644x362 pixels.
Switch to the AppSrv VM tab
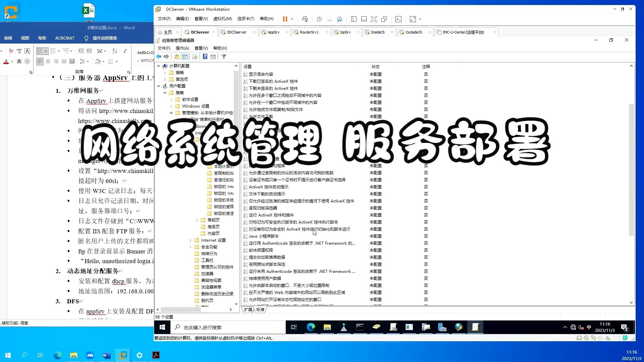click(273, 32)
